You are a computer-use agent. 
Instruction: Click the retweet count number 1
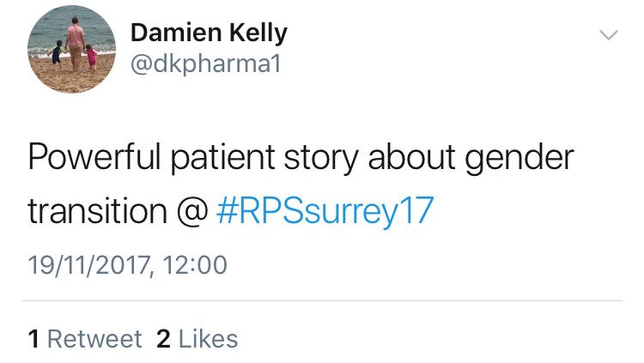[33, 339]
